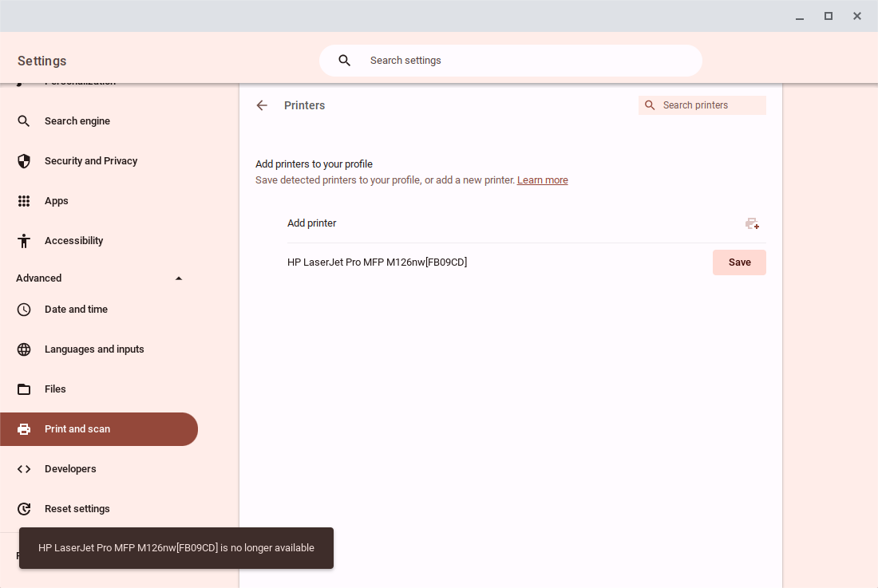The height and width of the screenshot is (588, 878).
Task: Click the Settings title
Action: click(x=42, y=61)
